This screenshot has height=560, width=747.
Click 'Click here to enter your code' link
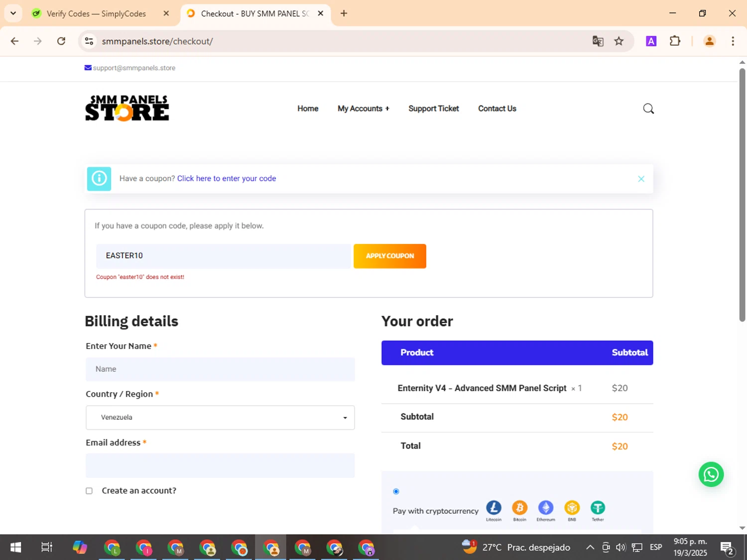pos(227,179)
